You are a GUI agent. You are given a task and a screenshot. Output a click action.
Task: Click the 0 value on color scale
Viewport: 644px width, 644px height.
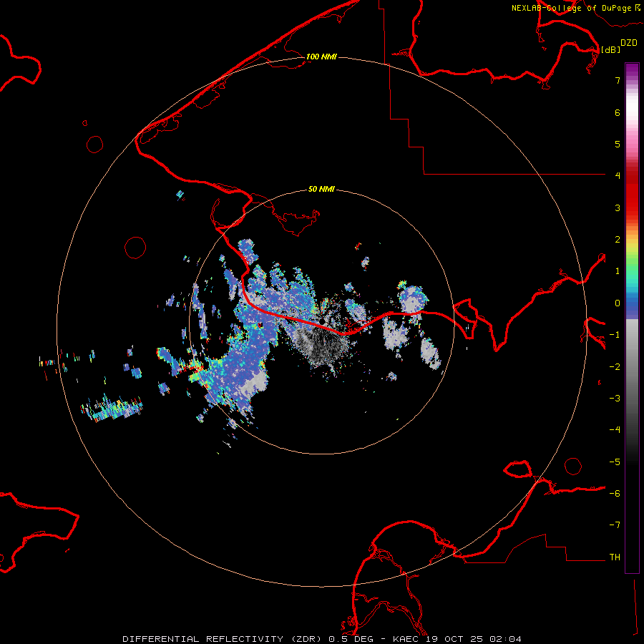pyautogui.click(x=618, y=303)
